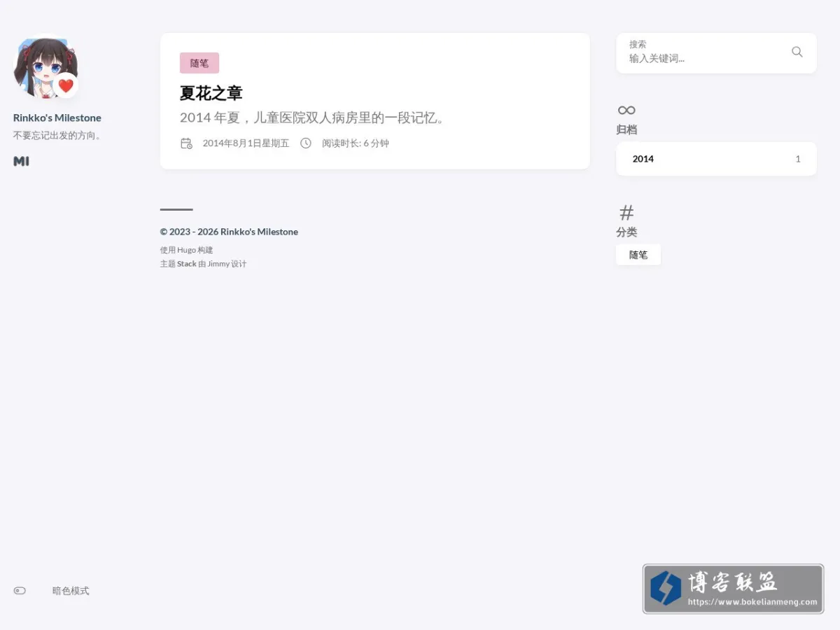Click the calendar date icon
This screenshot has width=840, height=630.
coord(186,143)
